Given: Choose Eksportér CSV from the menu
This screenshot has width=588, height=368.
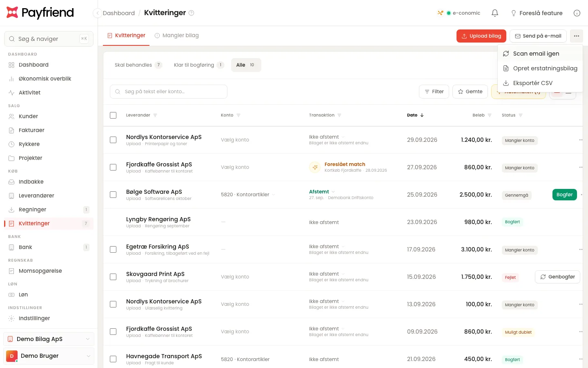Looking at the screenshot, I should tap(540, 83).
